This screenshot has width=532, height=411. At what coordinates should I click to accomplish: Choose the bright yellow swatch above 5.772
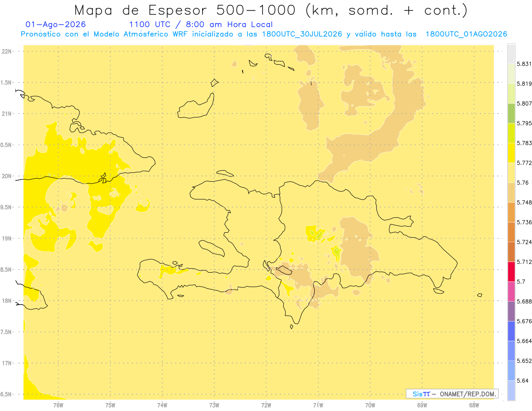[511, 153]
